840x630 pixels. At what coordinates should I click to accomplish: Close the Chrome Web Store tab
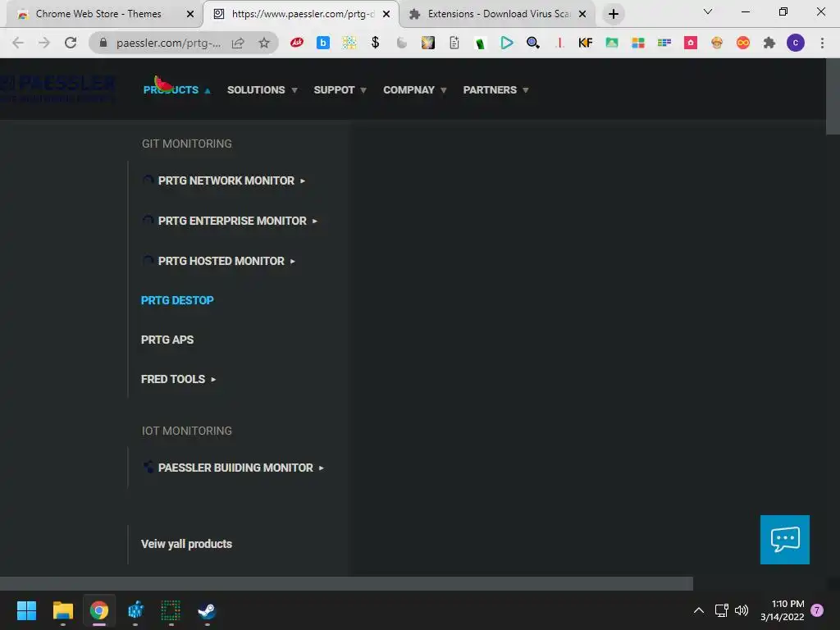tap(189, 14)
